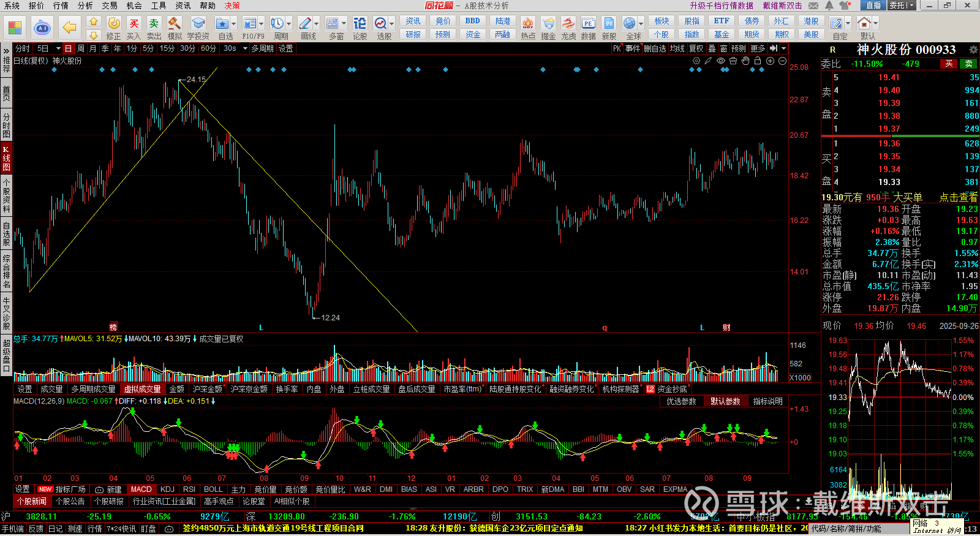Click 点击查看 link for large orders
980x536 pixels.
click(x=959, y=197)
